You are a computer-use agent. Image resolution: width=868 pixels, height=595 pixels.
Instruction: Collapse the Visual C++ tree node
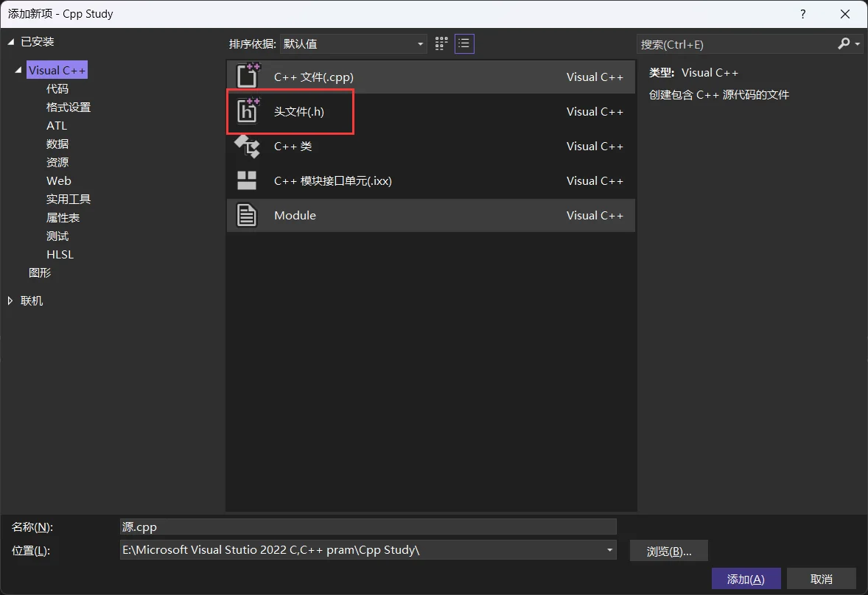pos(18,70)
